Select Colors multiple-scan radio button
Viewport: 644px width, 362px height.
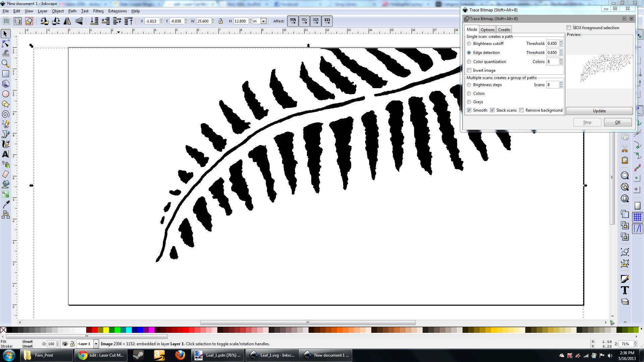click(469, 94)
